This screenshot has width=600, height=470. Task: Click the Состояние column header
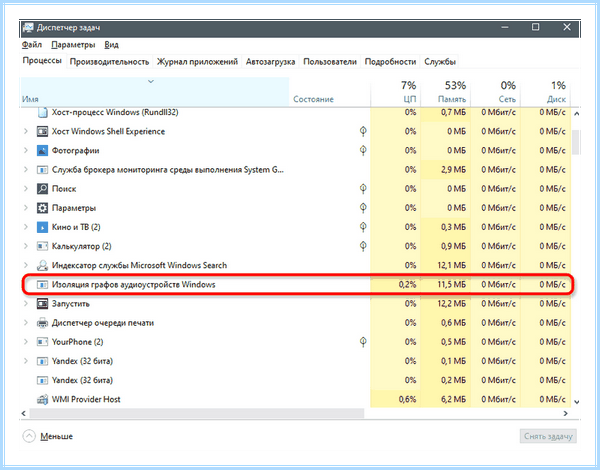329,92
